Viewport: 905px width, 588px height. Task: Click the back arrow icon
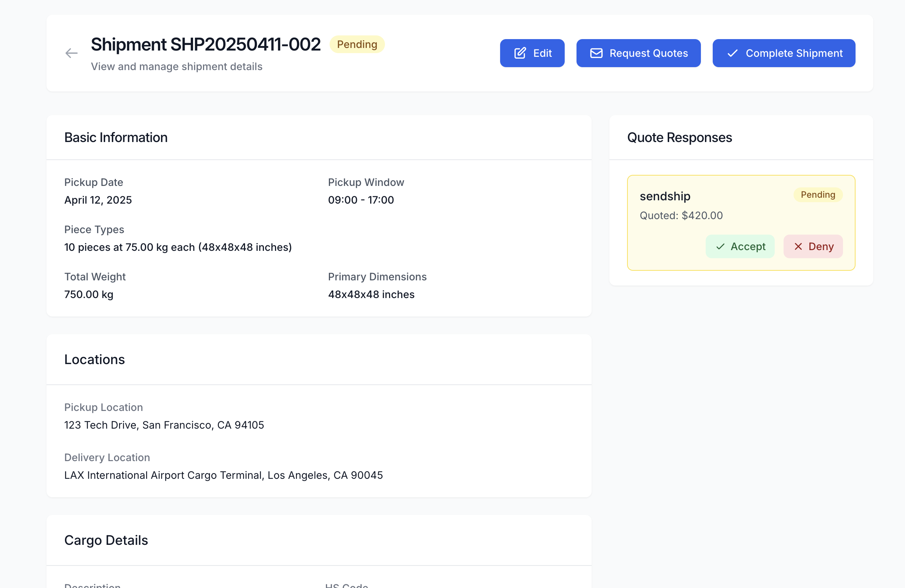pyautogui.click(x=71, y=53)
